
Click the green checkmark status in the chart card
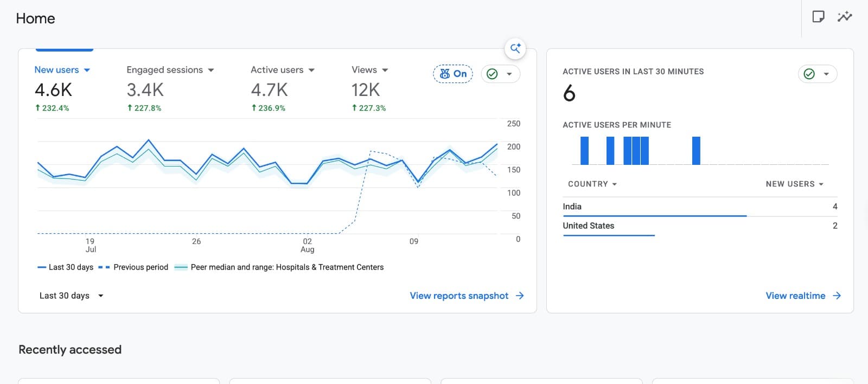point(492,74)
